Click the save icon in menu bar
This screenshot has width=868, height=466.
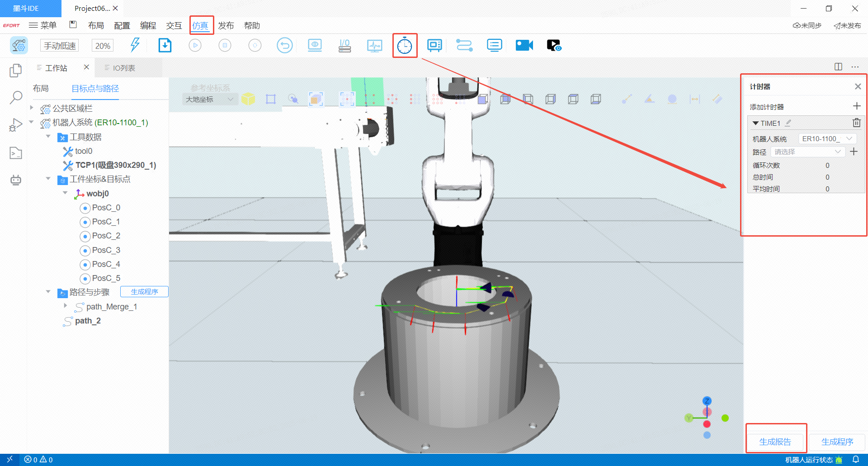coord(73,25)
